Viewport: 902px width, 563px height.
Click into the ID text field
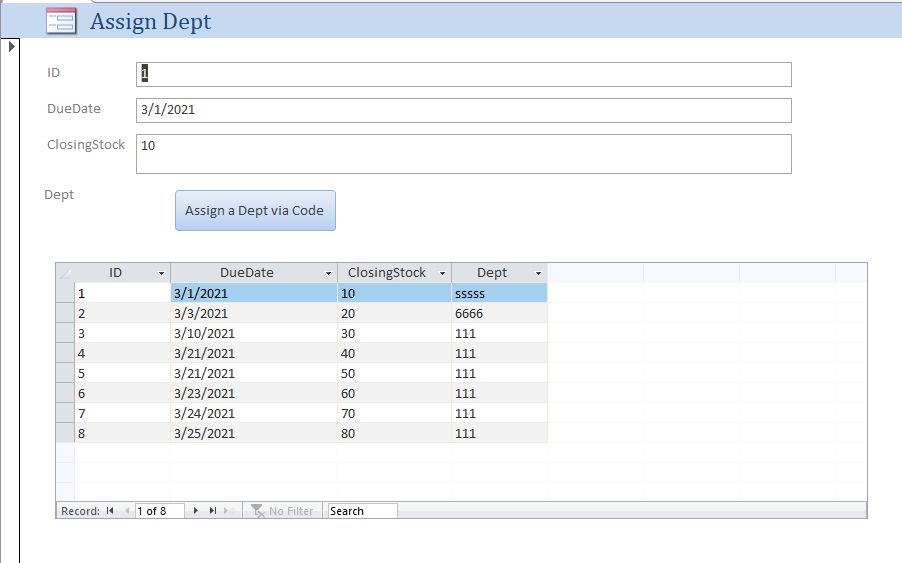464,74
